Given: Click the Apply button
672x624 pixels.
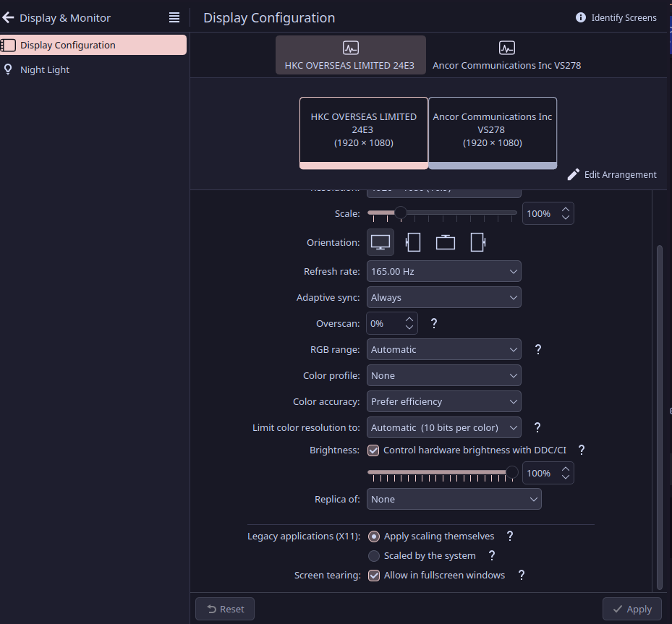Looking at the screenshot, I should 632,609.
